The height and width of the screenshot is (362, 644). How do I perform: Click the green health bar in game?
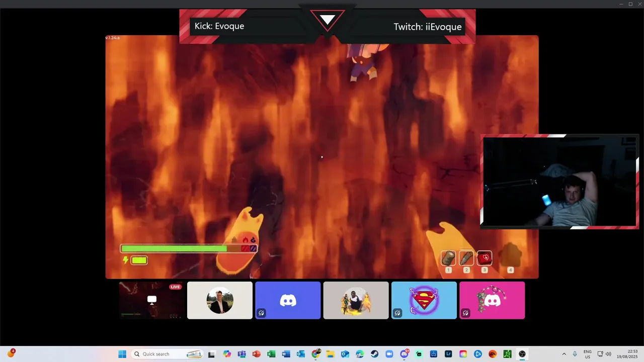[174, 248]
